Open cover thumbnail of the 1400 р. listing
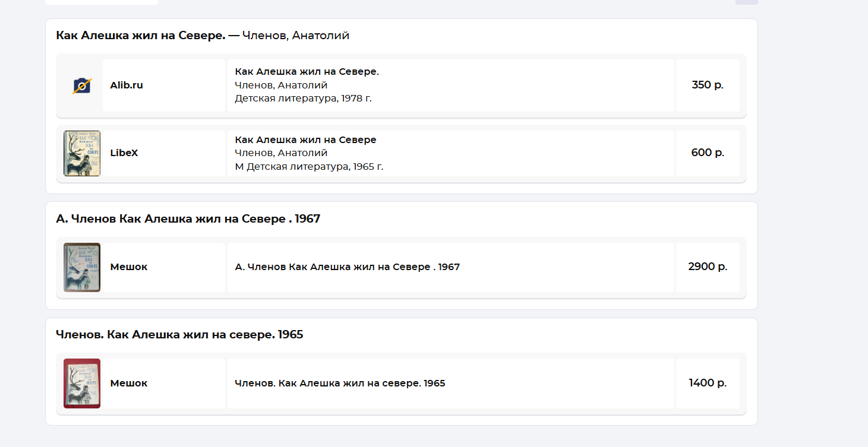Image resolution: width=868 pixels, height=447 pixels. pyautogui.click(x=82, y=383)
